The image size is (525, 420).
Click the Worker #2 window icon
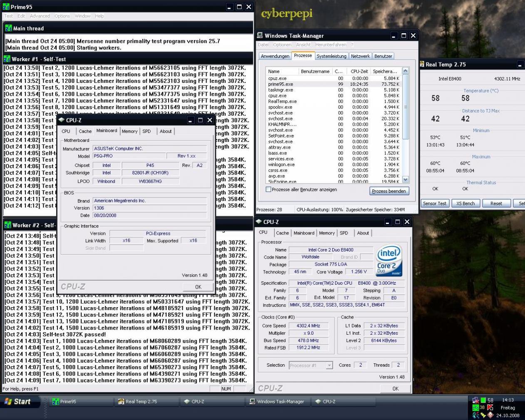pos(7,225)
